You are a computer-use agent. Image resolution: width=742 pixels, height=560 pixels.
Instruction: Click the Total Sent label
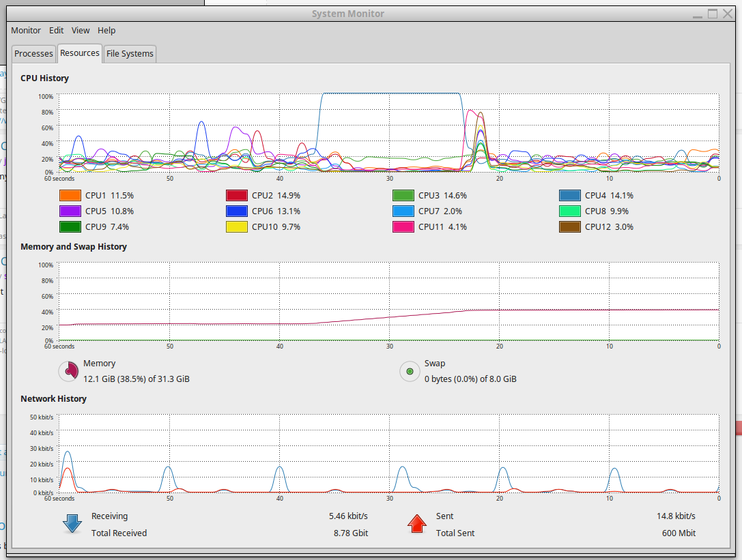tap(455, 533)
